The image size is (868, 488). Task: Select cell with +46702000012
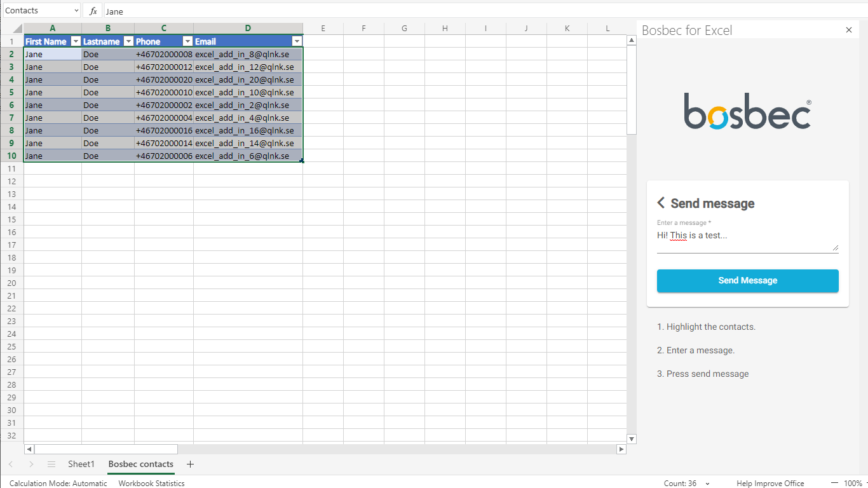tap(164, 67)
